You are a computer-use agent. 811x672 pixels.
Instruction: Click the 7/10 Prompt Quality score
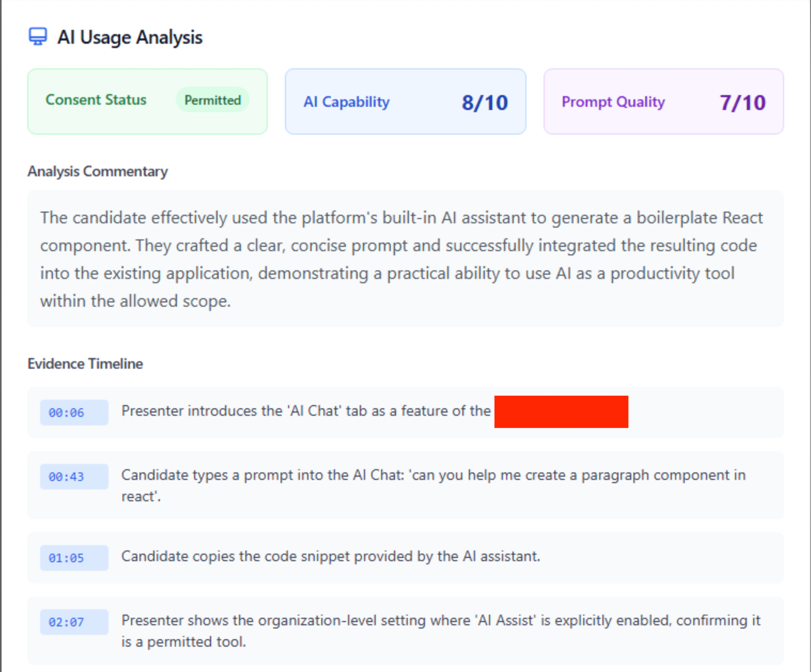coord(742,103)
